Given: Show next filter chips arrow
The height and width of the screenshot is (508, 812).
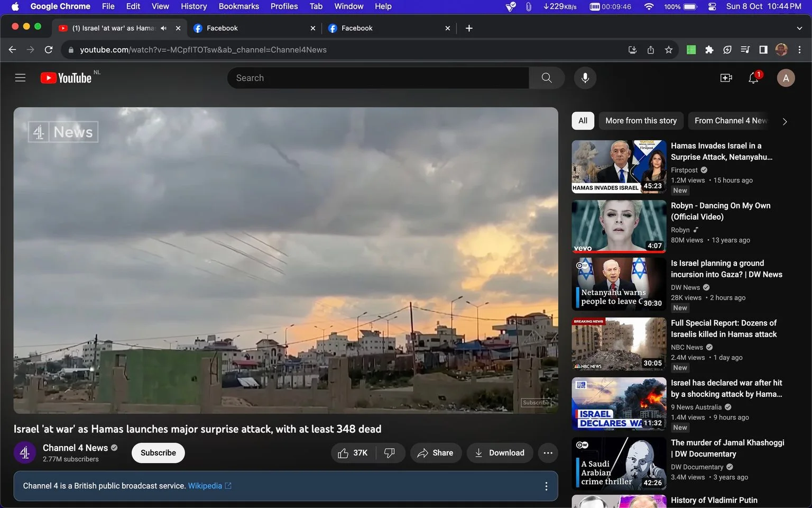Looking at the screenshot, I should coord(785,121).
